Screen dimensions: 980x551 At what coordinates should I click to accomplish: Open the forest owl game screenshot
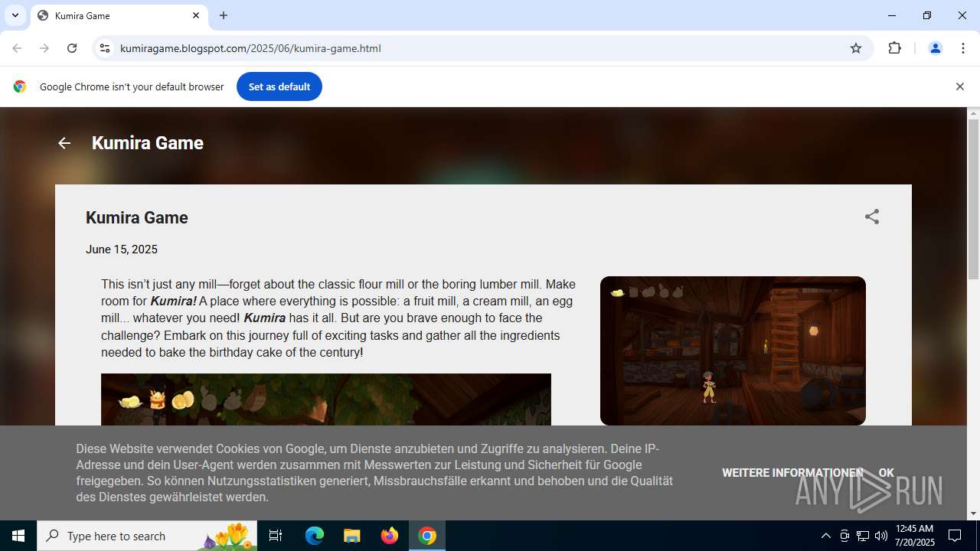pyautogui.click(x=326, y=399)
